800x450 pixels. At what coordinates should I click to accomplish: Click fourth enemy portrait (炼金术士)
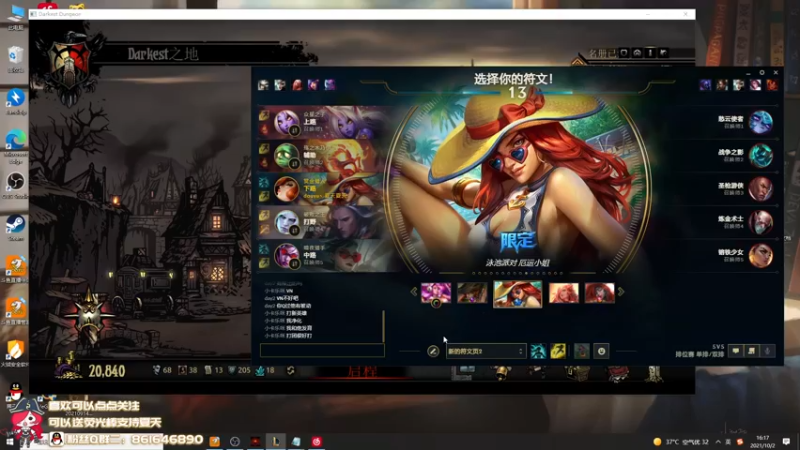[760, 222]
